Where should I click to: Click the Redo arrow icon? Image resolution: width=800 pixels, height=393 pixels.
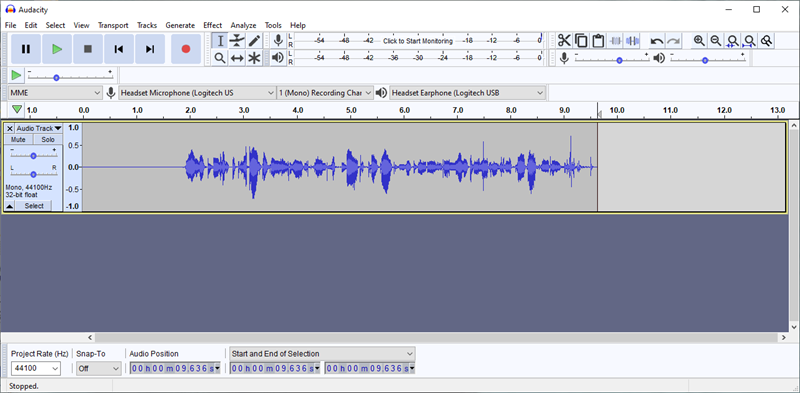[x=674, y=41]
